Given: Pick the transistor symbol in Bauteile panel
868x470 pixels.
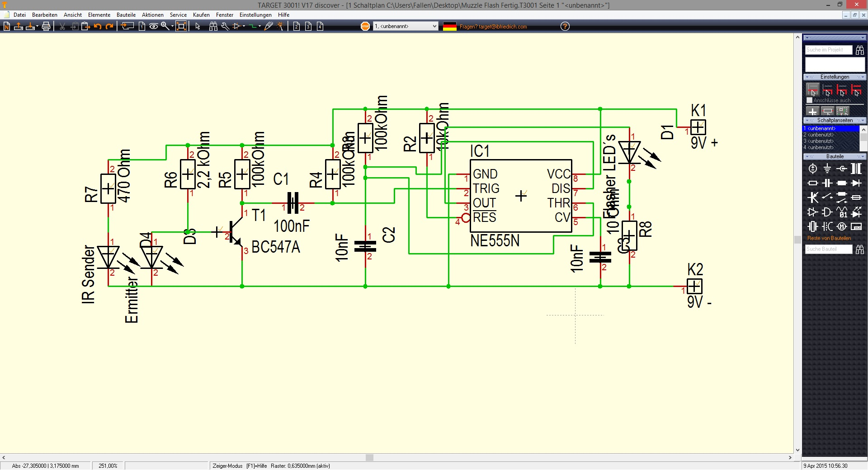Looking at the screenshot, I should tap(813, 197).
